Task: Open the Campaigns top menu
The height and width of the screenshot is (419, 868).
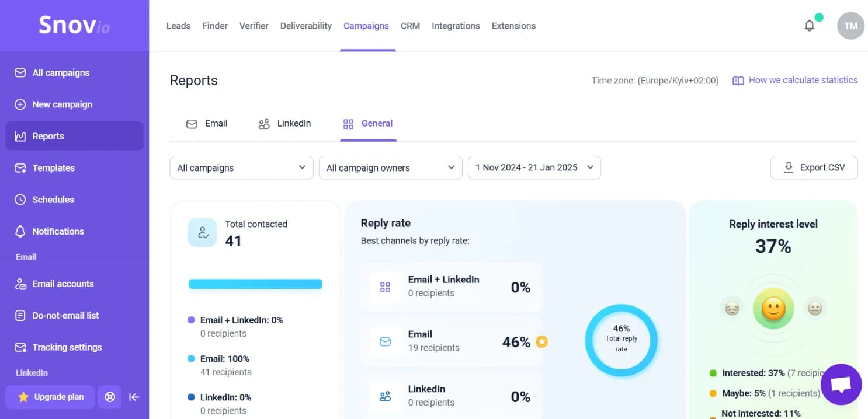Action: pos(366,26)
